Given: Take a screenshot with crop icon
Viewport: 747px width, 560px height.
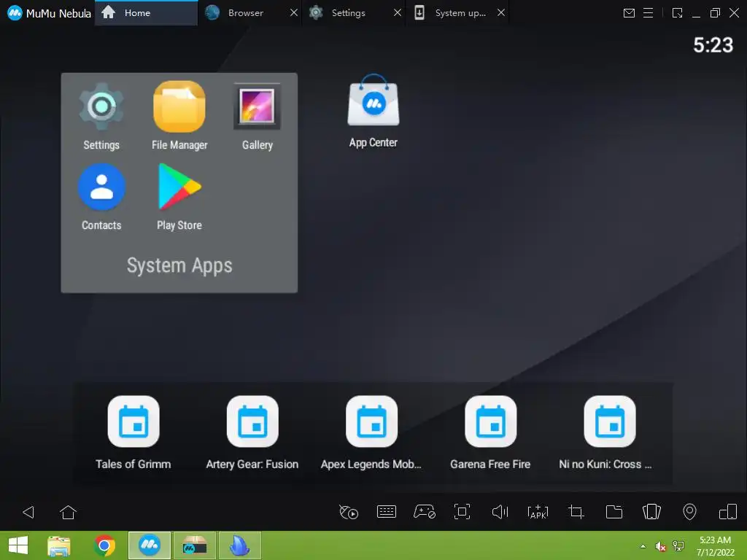Looking at the screenshot, I should [x=576, y=512].
